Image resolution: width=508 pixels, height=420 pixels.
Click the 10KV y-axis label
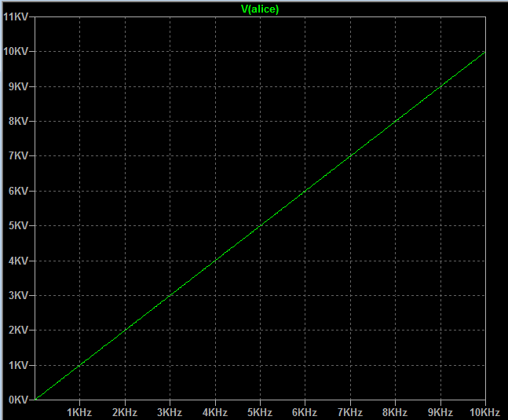coord(16,52)
